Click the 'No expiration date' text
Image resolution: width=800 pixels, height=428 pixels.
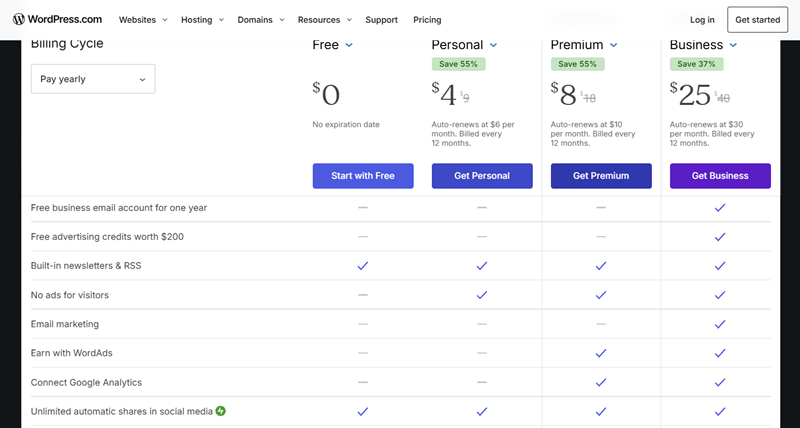[x=346, y=124]
